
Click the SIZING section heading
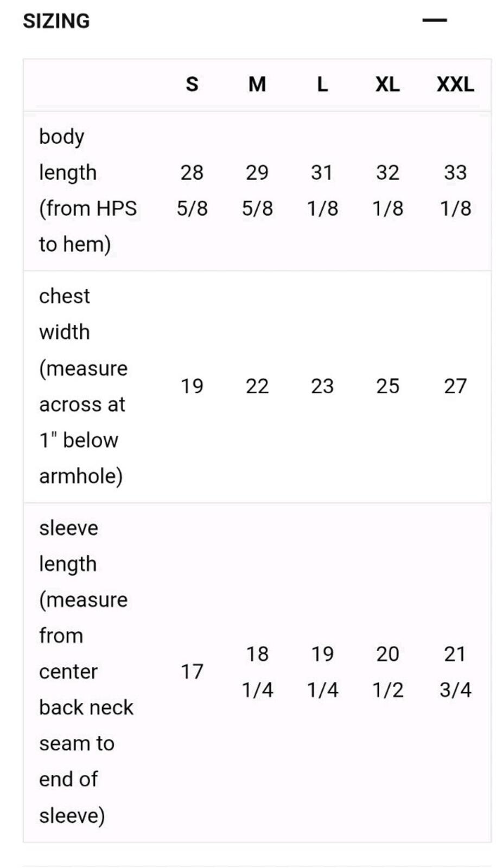point(56,21)
